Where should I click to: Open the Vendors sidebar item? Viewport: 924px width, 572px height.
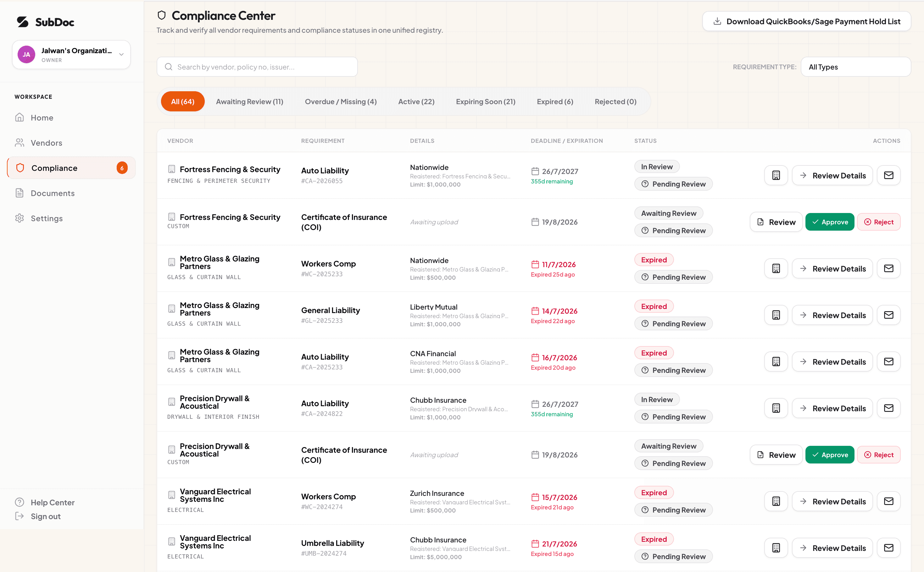pyautogui.click(x=71, y=143)
